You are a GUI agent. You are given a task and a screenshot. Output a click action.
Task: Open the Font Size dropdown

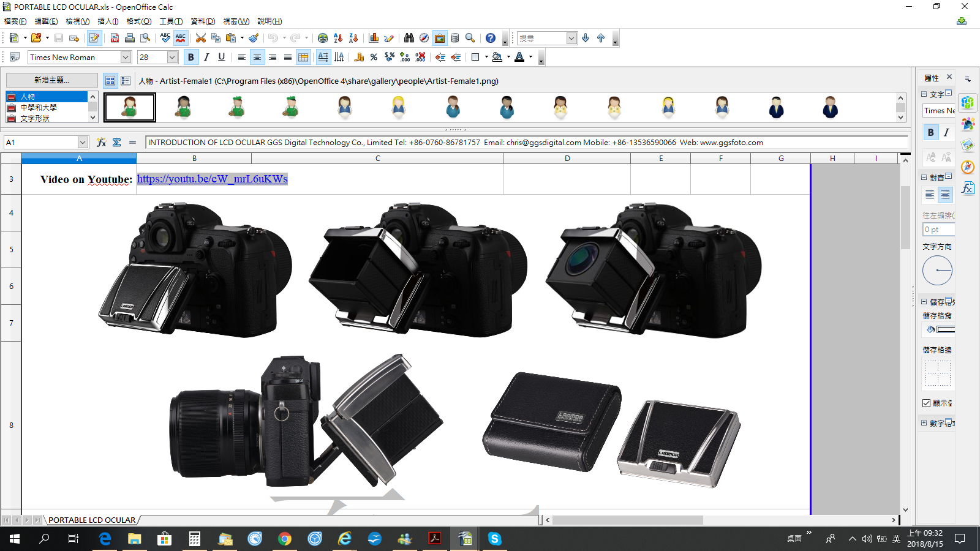pyautogui.click(x=172, y=57)
